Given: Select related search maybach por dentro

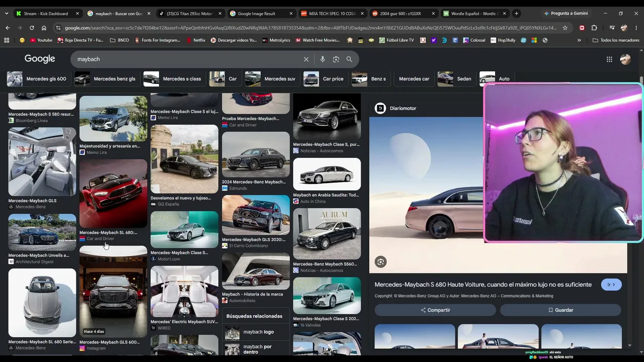Looking at the screenshot, I should pyautogui.click(x=256, y=349).
